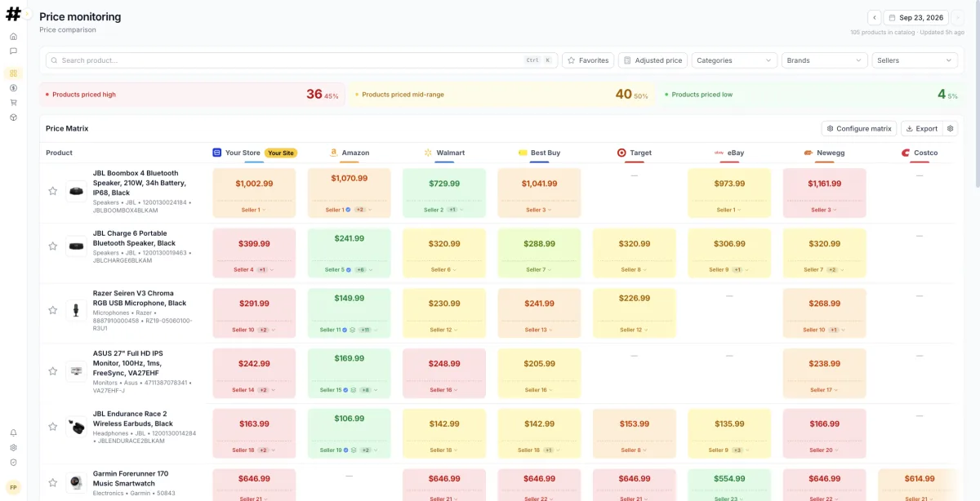Toggle the Adjusted price option
980x501 pixels.
coord(653,60)
